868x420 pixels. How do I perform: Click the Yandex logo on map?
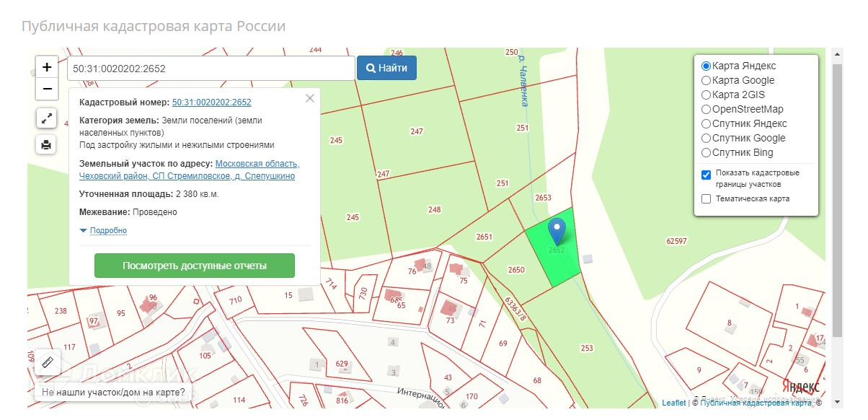[x=801, y=385]
